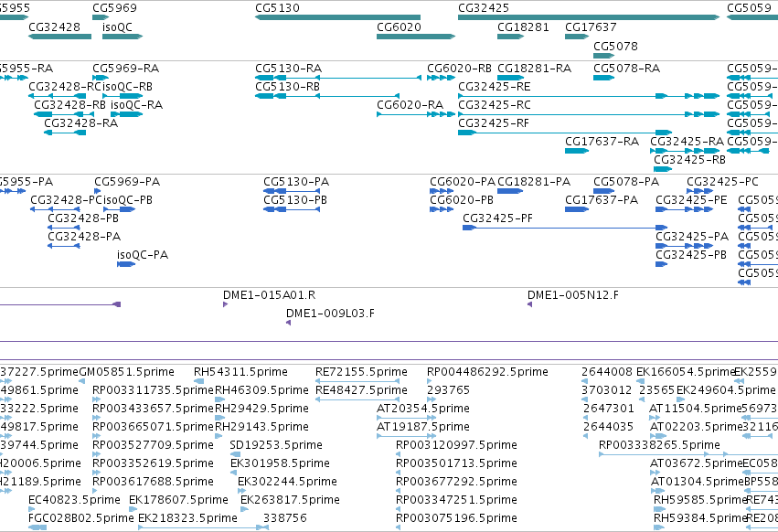Viewport: 778px width, 532px height.
Task: Click transcript label CG32428-RB
Action: (70, 105)
